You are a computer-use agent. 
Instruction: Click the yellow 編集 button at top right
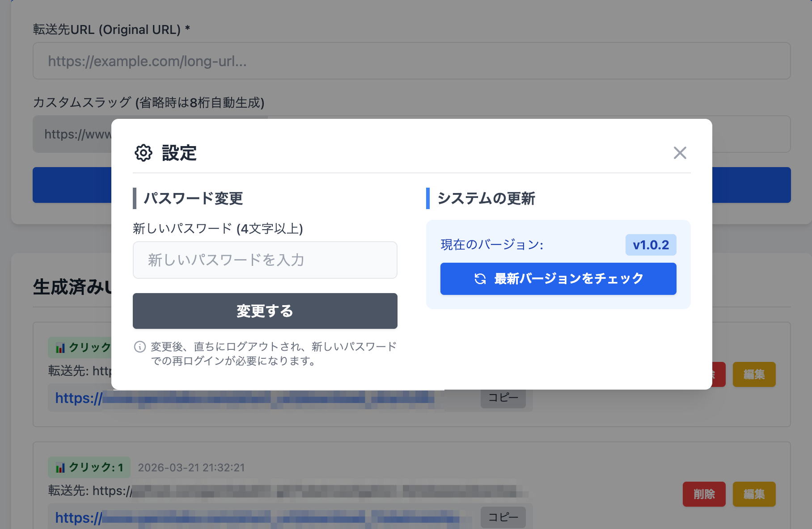(754, 374)
